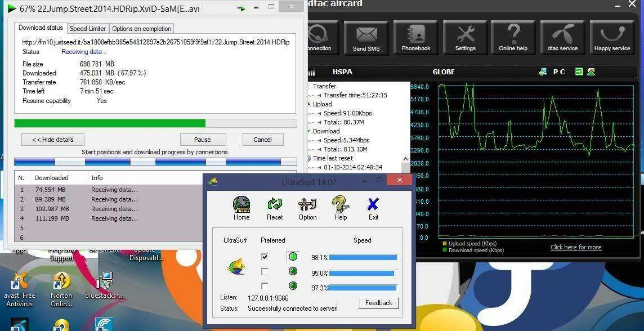This screenshot has width=644, height=331.
Task: Open Send SMS in dtac aircard
Action: coord(366,38)
